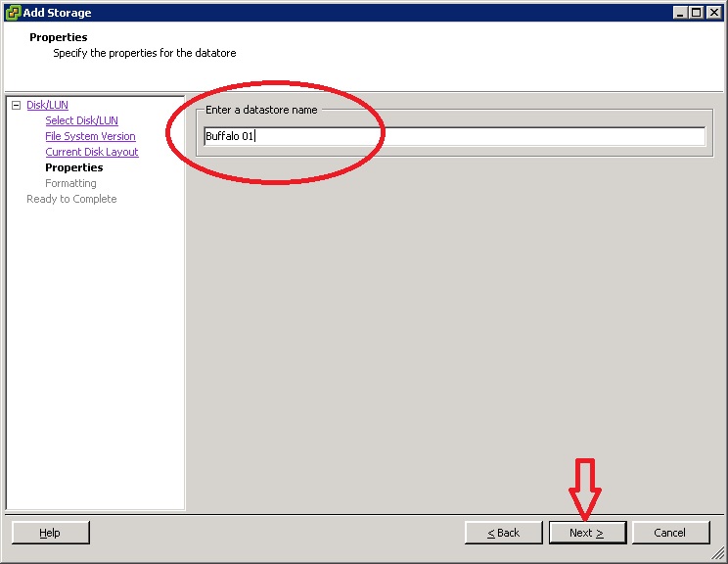The height and width of the screenshot is (564, 728).
Task: Click the Add Storage window title icon
Action: point(12,12)
